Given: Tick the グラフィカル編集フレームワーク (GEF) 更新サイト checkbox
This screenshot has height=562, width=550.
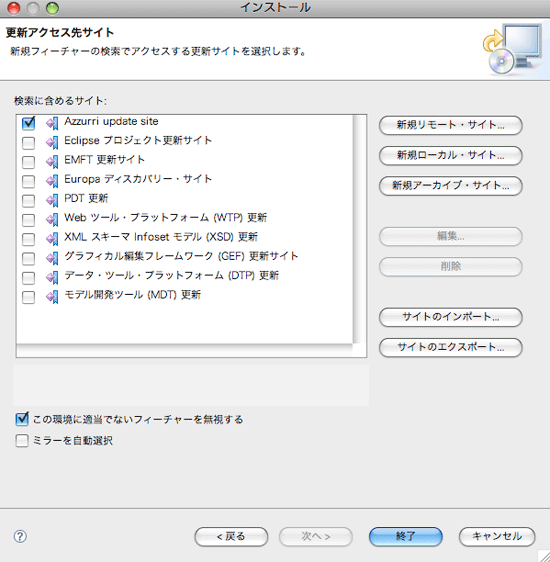Looking at the screenshot, I should click(28, 259).
